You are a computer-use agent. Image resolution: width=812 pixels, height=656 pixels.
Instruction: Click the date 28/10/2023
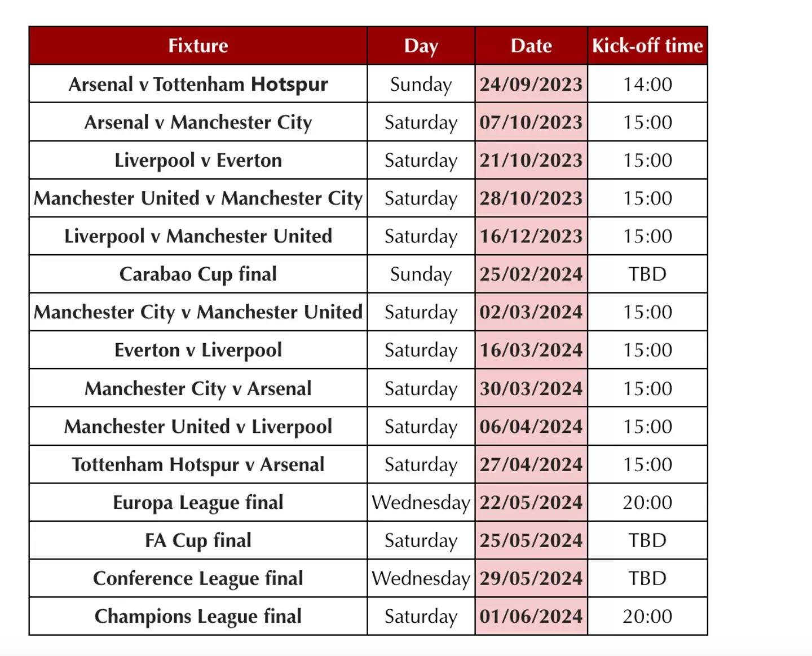point(531,198)
